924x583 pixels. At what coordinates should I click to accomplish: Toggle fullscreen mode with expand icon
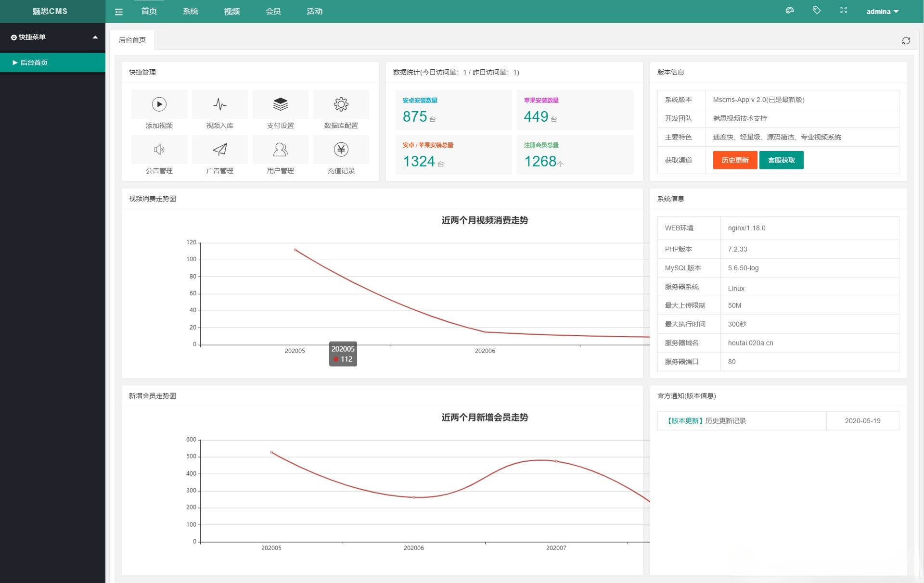click(x=843, y=11)
